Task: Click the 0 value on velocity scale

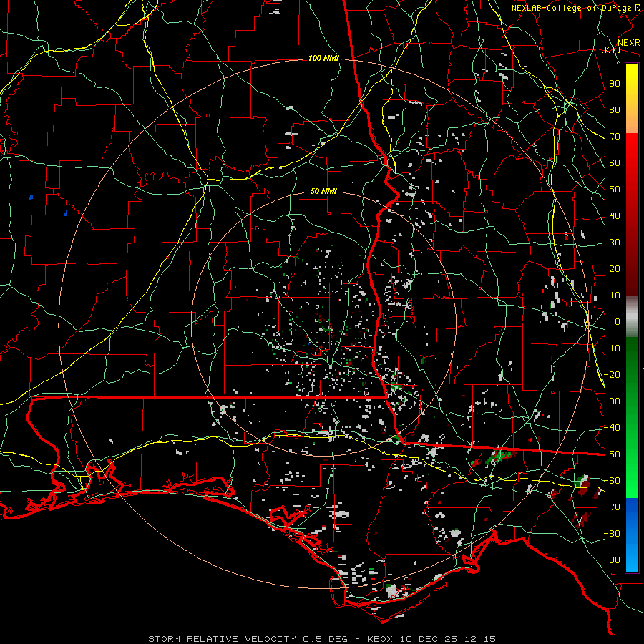Action: pyautogui.click(x=618, y=321)
